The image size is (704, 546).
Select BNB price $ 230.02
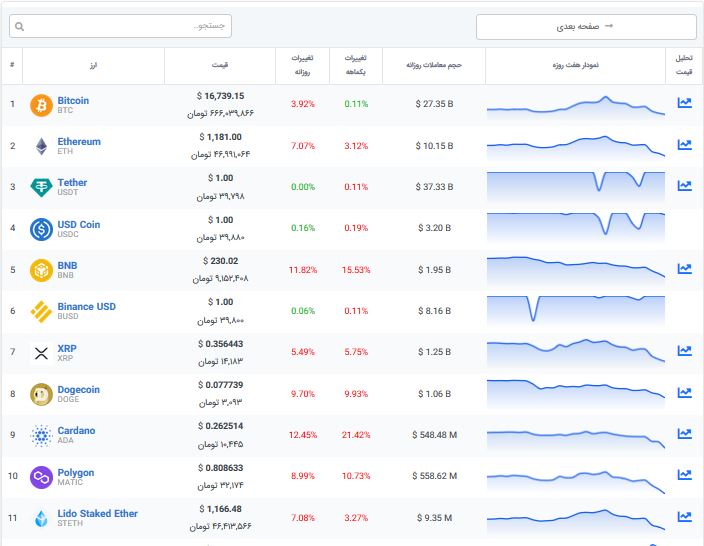point(220,261)
